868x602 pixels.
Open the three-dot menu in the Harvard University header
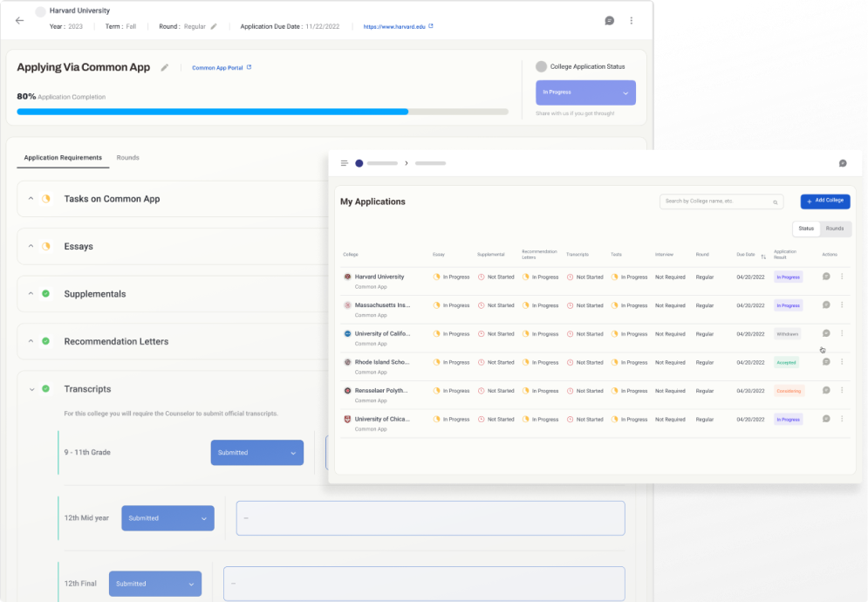631,21
